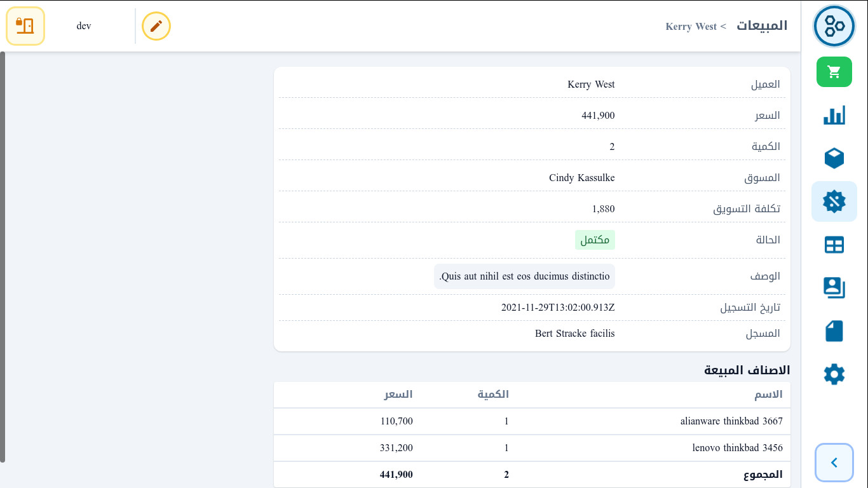Click the registration date 2021-11-29T13:02:00.913Z
Viewport: 868px width, 488px height.
pos(558,308)
